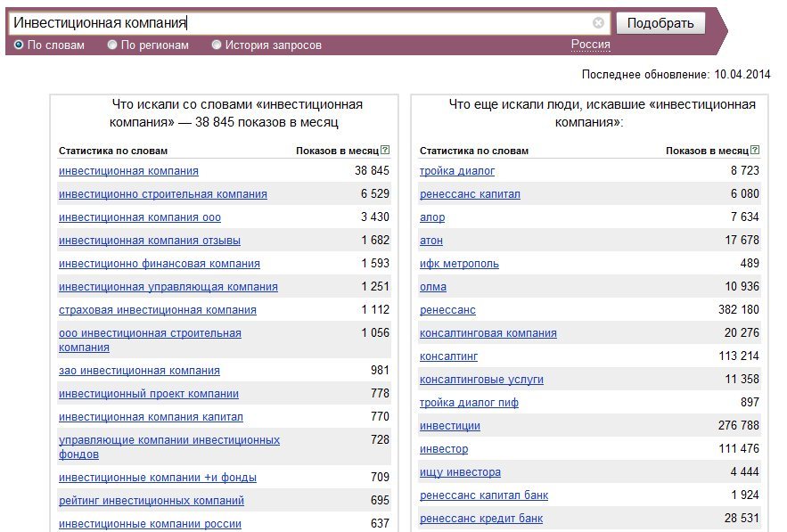Image resolution: width=787 pixels, height=532 pixels.
Task: Open 'инвестиционно строительная компания' link
Action: (162, 194)
